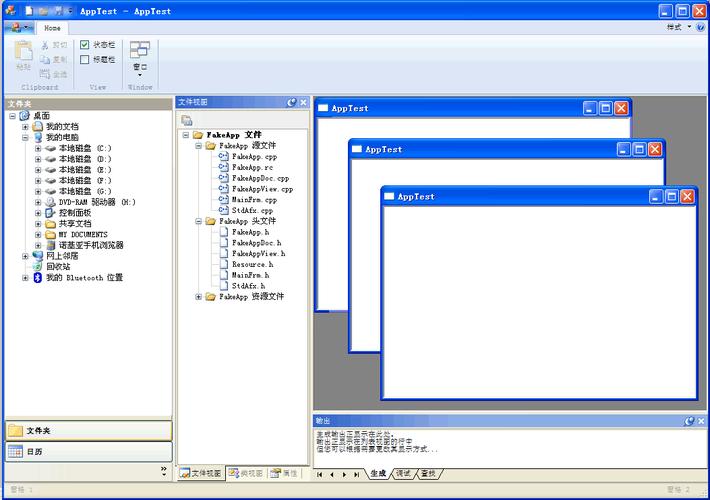Switch to the 属性 tab
The image size is (710, 500).
click(x=284, y=473)
